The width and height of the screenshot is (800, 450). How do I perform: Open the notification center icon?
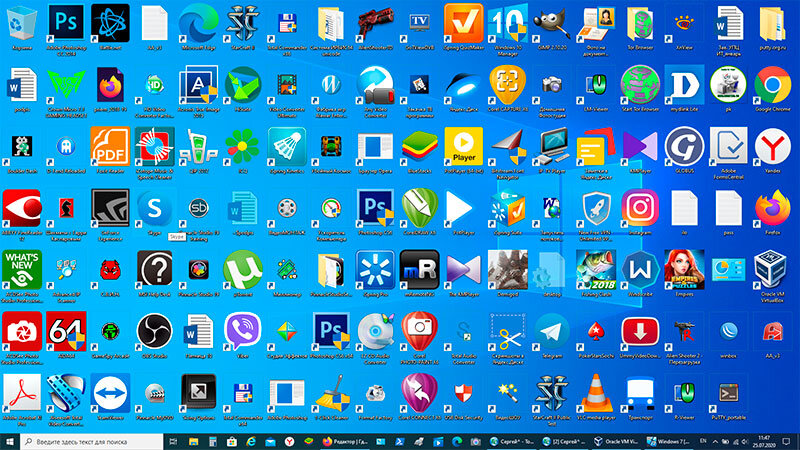(x=786, y=441)
